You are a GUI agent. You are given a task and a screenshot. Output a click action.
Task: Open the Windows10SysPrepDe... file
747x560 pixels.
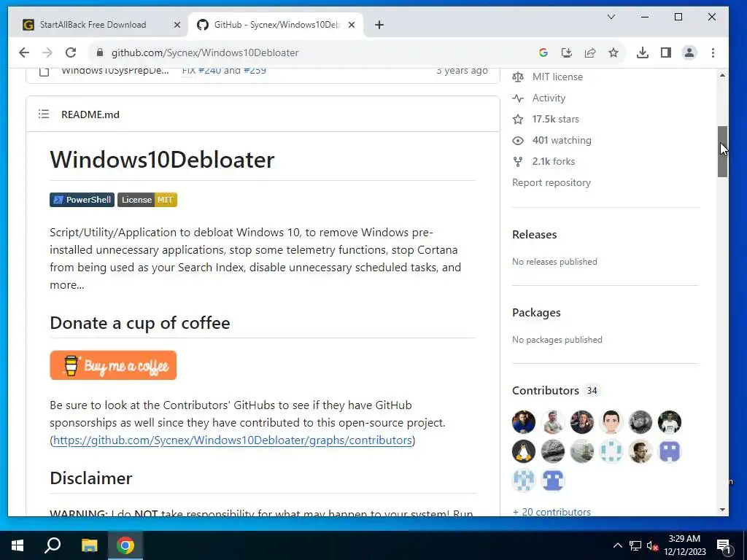115,71
